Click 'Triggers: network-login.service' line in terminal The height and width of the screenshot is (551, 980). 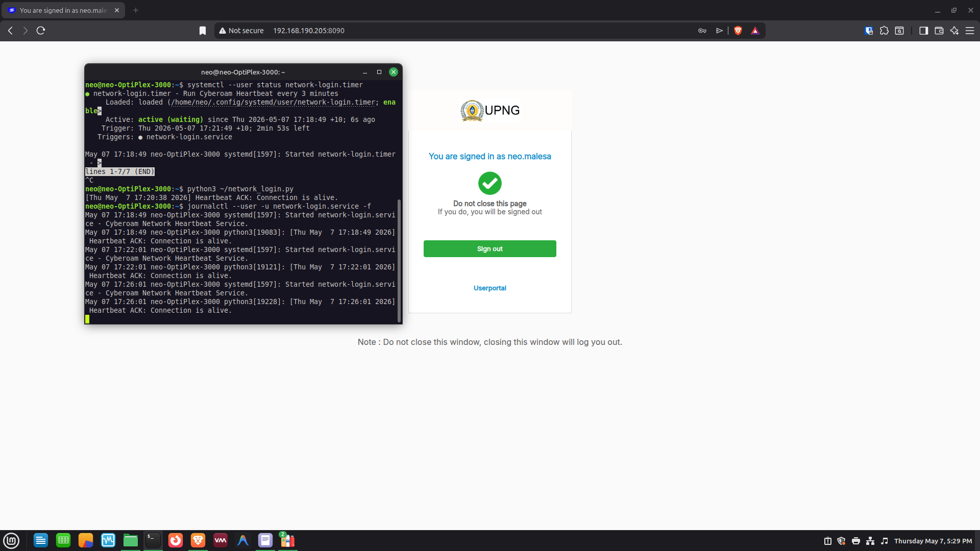click(x=165, y=137)
